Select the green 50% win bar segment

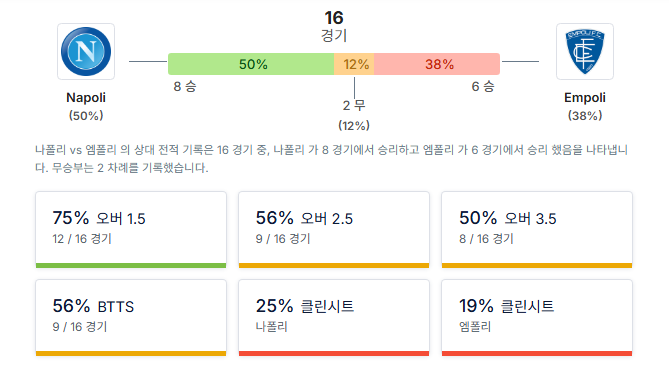[x=251, y=64]
